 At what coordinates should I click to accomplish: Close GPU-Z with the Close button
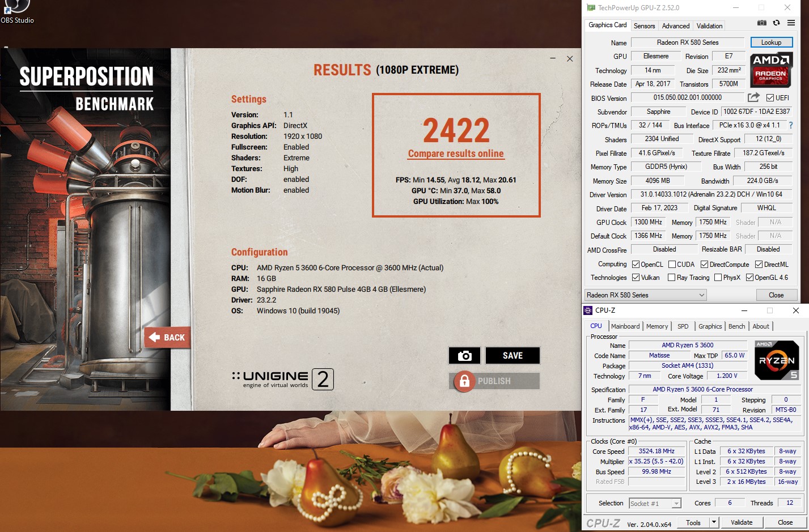pos(776,295)
